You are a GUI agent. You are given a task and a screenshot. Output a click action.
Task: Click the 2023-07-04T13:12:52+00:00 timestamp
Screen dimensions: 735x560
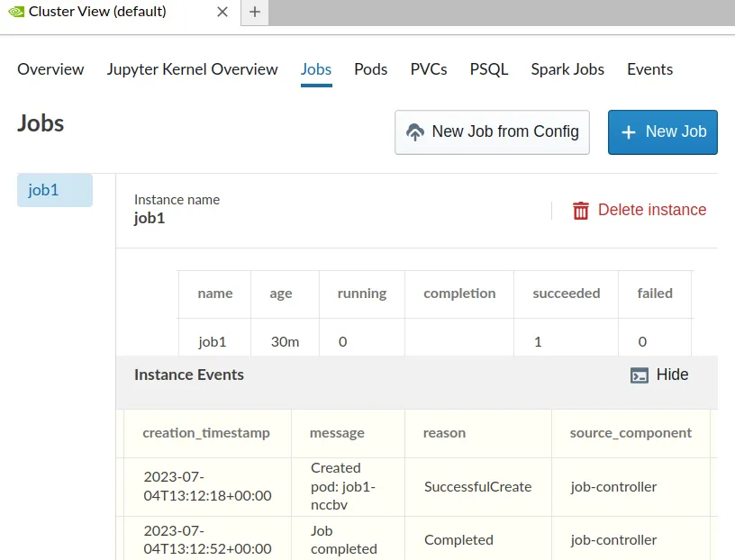pos(208,539)
